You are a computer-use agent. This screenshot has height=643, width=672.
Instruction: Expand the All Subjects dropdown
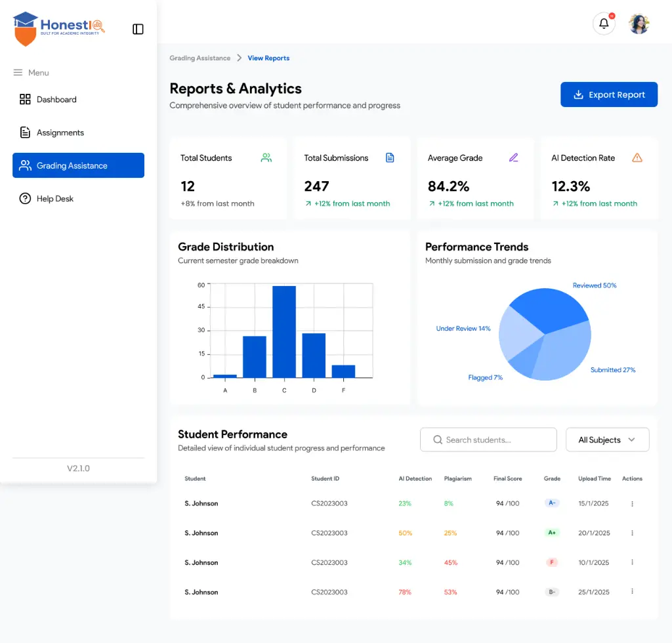pyautogui.click(x=607, y=440)
